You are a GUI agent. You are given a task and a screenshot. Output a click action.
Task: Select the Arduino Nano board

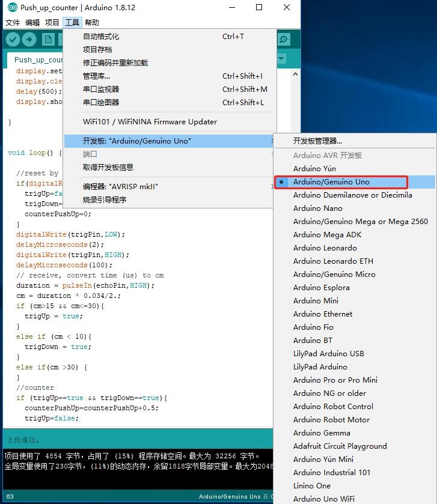317,208
